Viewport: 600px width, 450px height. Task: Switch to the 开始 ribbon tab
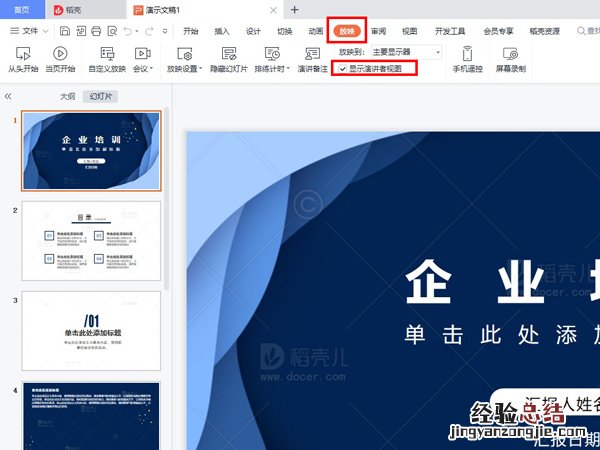[x=191, y=31]
